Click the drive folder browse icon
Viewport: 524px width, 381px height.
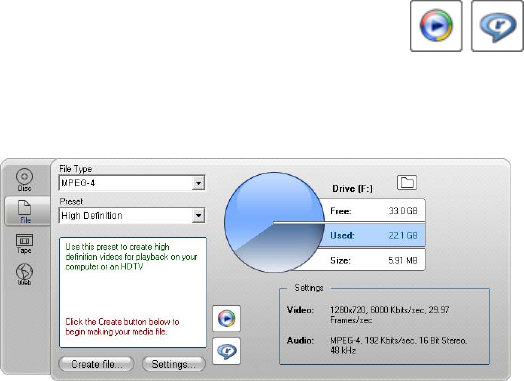pos(407,183)
